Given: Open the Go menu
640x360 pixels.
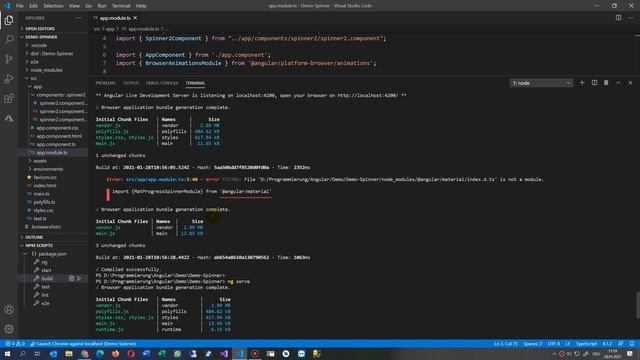Looking at the screenshot, I should coord(89,6).
